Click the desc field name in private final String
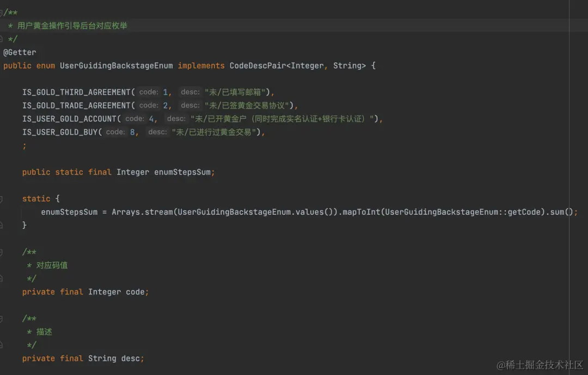 coord(131,359)
